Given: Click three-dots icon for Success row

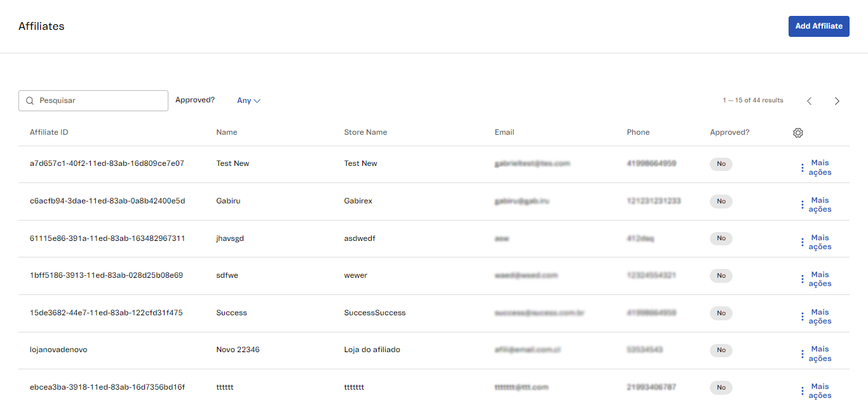Looking at the screenshot, I should tap(803, 317).
